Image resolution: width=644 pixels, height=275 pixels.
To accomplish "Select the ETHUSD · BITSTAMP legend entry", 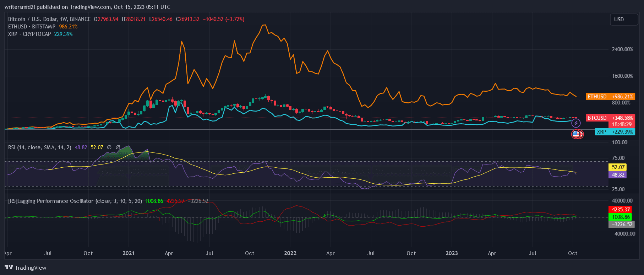I will point(32,27).
